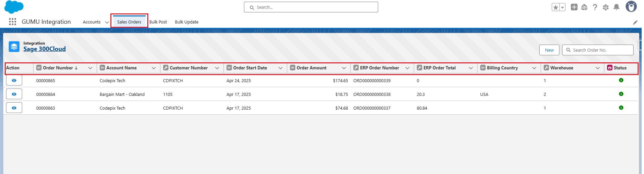Expand Warehouse column menu chevron
Image resolution: width=644 pixels, height=174 pixels.
point(598,68)
